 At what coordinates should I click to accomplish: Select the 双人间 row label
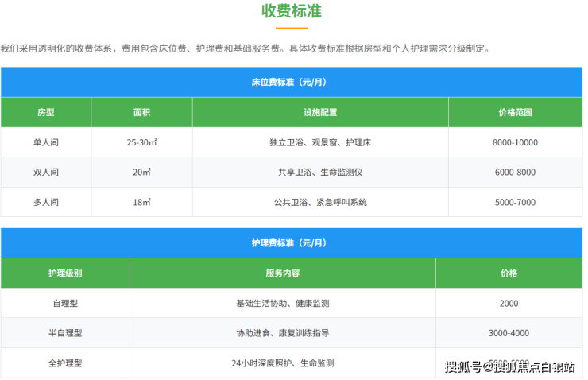pos(46,172)
